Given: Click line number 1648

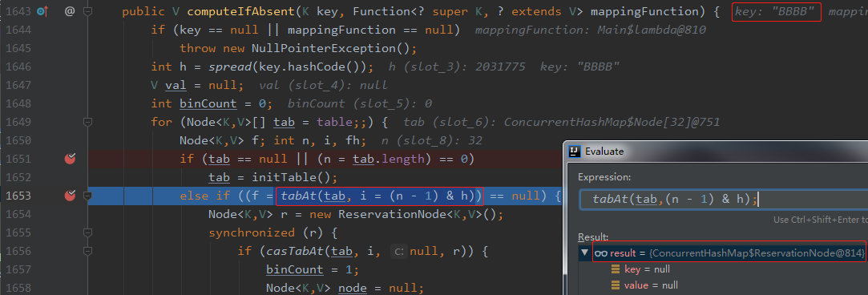Looking at the screenshot, I should click(18, 103).
